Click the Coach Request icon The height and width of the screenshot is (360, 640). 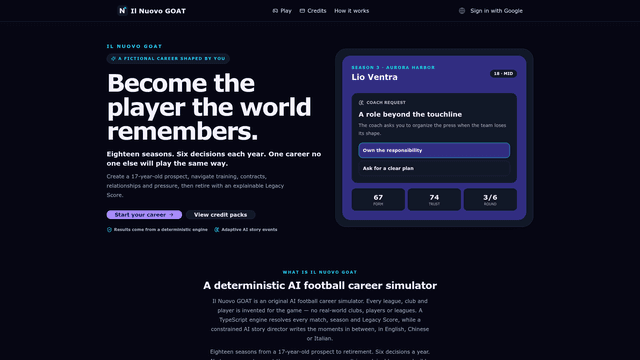(x=361, y=102)
